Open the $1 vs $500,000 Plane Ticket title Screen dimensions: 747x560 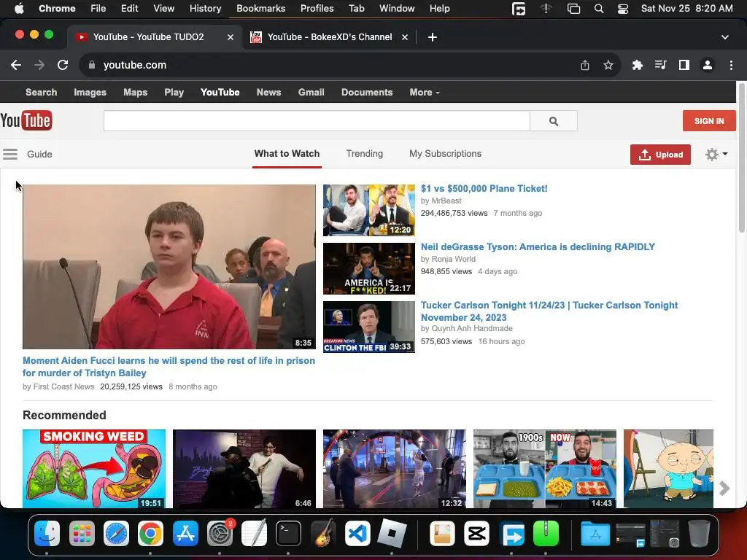tap(484, 189)
